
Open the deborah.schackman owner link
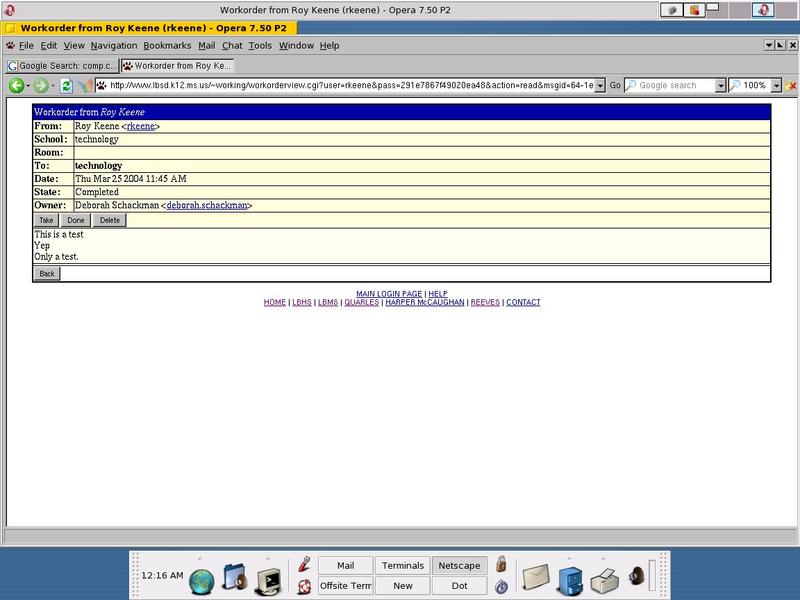[x=207, y=205]
